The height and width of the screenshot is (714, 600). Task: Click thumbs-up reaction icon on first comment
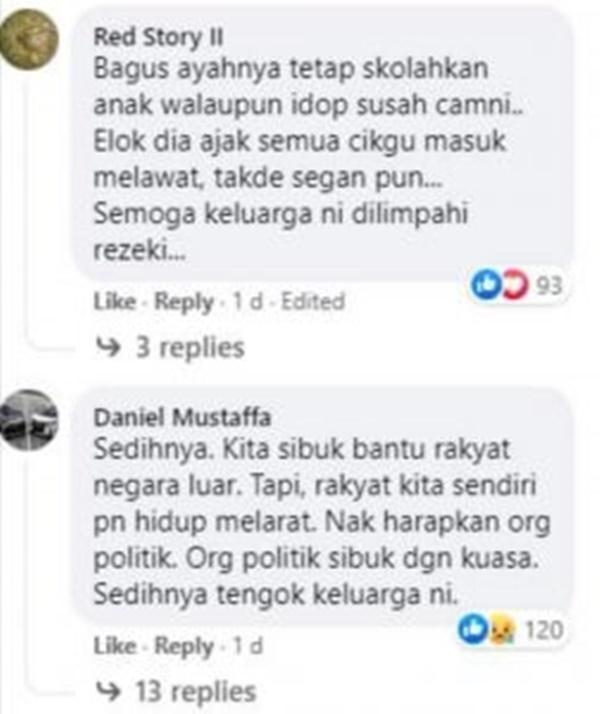click(485, 285)
